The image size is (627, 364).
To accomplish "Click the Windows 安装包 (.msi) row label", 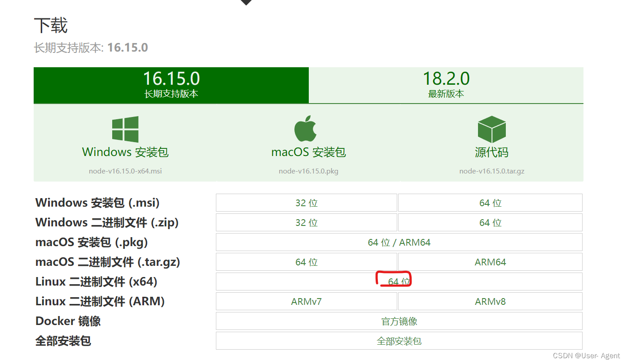I will pyautogui.click(x=97, y=203).
